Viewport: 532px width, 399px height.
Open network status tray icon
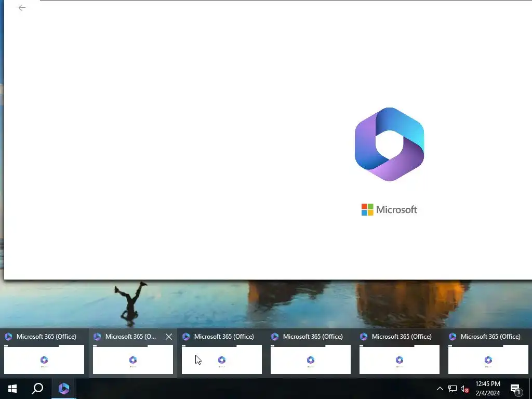(x=453, y=389)
